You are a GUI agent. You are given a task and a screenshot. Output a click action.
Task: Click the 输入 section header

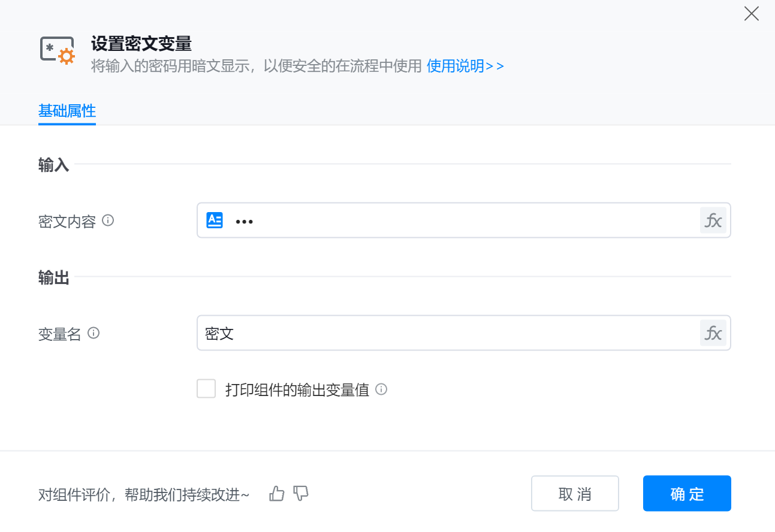tap(54, 165)
